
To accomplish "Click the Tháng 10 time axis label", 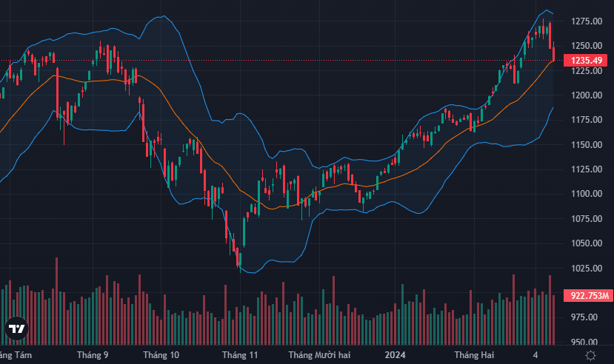I will [161, 355].
